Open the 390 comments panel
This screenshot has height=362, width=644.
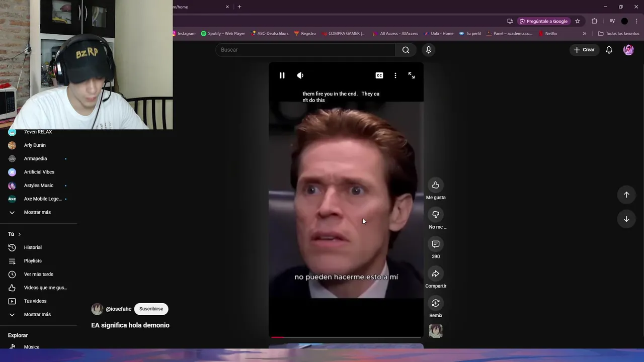coord(436,244)
